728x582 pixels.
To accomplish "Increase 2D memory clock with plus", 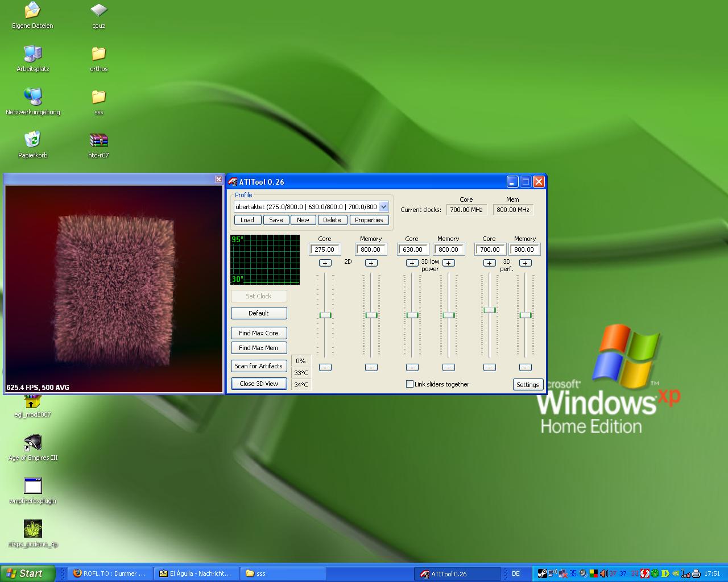I will (371, 263).
